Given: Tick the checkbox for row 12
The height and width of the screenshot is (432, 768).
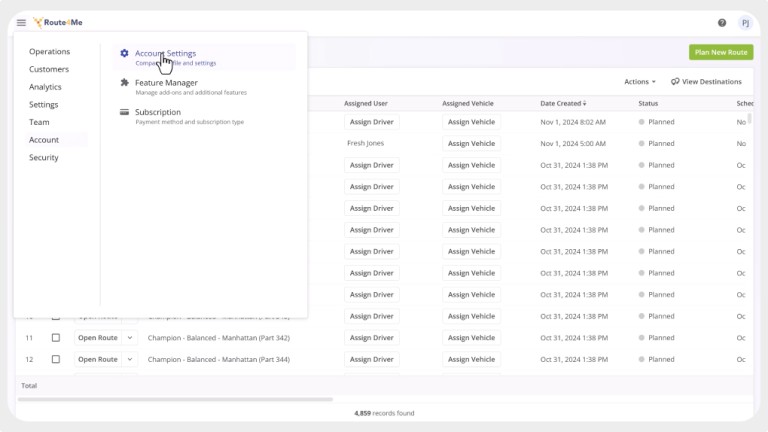Looking at the screenshot, I should (56, 359).
